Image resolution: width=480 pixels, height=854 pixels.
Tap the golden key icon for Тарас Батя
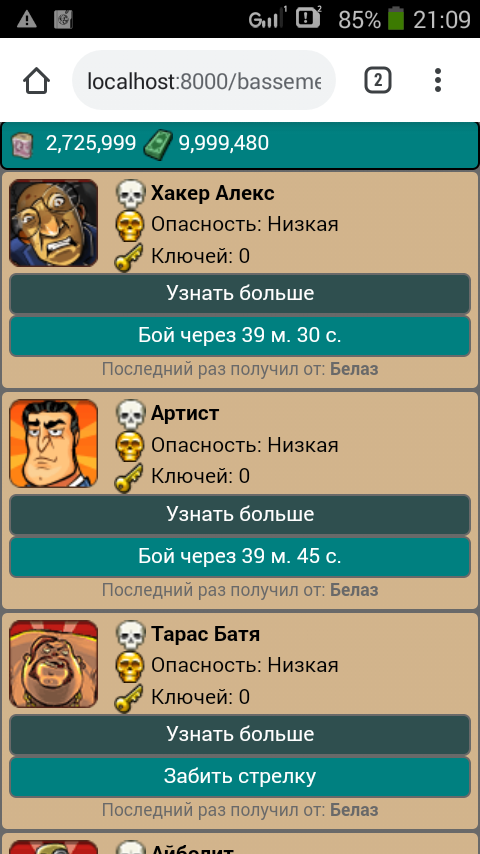tap(129, 698)
